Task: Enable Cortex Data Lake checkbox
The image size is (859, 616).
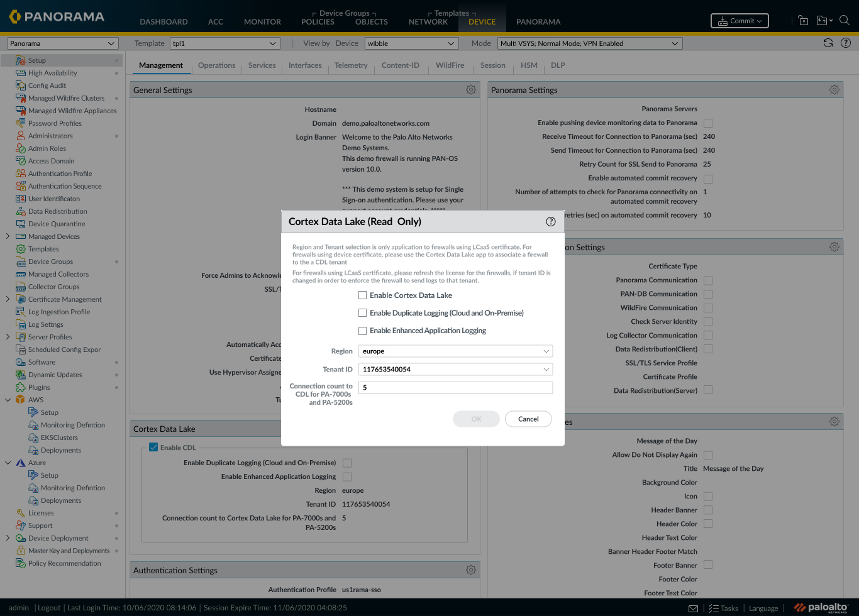Action: 362,295
